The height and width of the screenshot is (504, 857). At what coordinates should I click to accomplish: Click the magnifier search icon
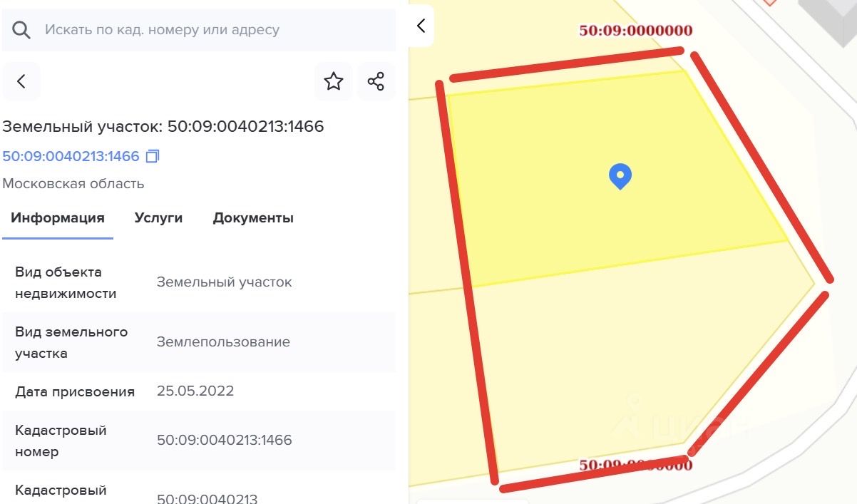[22, 30]
